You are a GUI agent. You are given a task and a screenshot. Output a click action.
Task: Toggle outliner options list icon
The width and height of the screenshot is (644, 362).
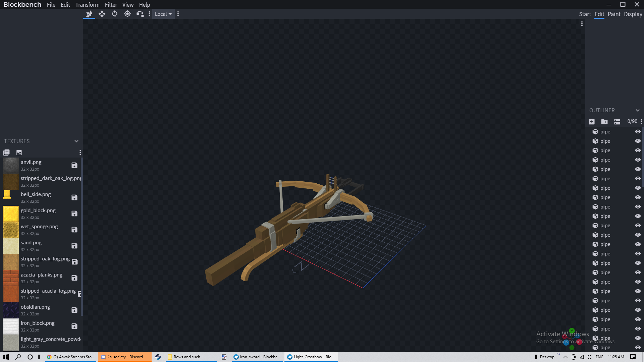pyautogui.click(x=617, y=122)
